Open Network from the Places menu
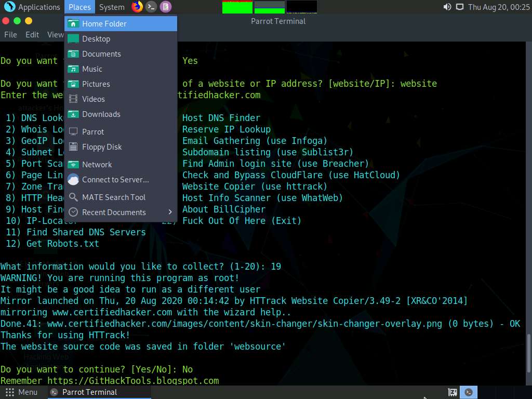Image resolution: width=532 pixels, height=399 pixels. click(121, 165)
